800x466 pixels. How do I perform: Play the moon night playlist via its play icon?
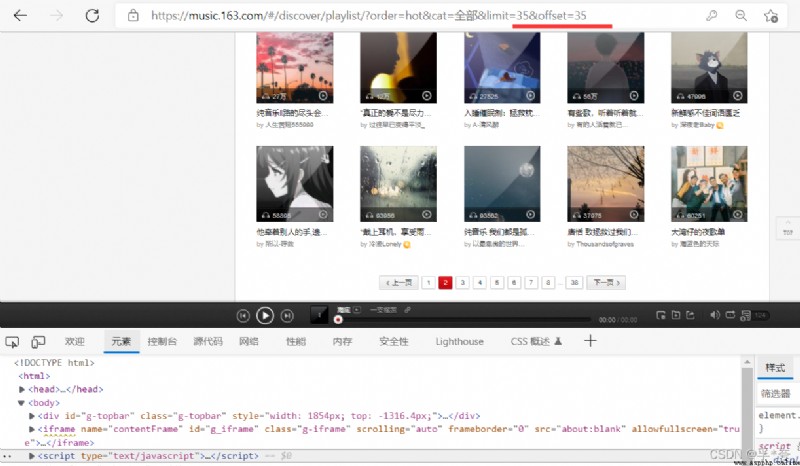click(x=531, y=214)
